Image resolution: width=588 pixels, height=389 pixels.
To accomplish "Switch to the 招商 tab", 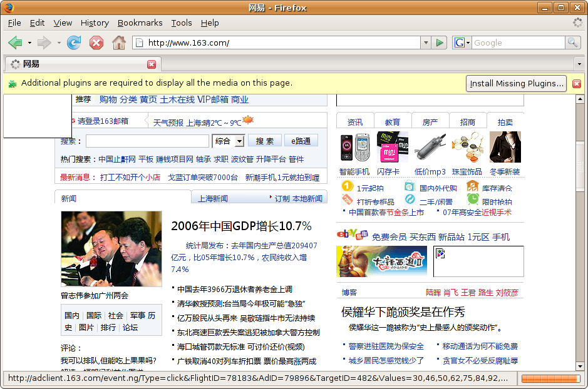I will [467, 122].
